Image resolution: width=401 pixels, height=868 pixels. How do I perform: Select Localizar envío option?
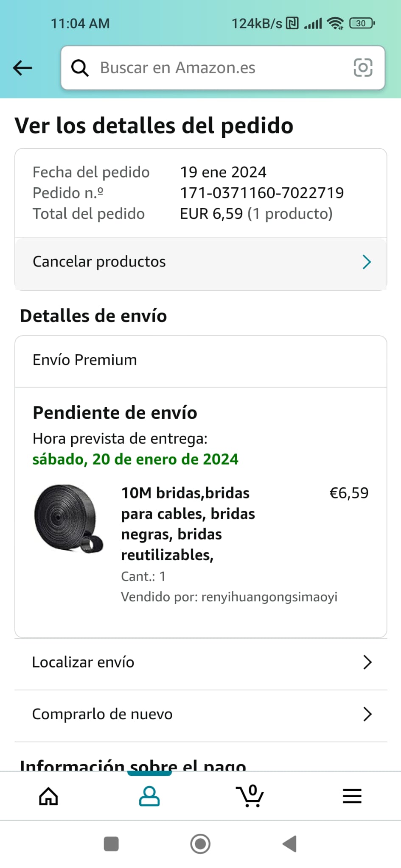(x=201, y=662)
